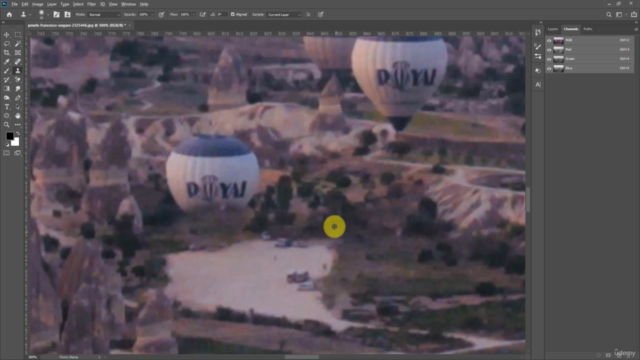Select the History Brush tool
The image size is (640, 360).
pos(7,80)
